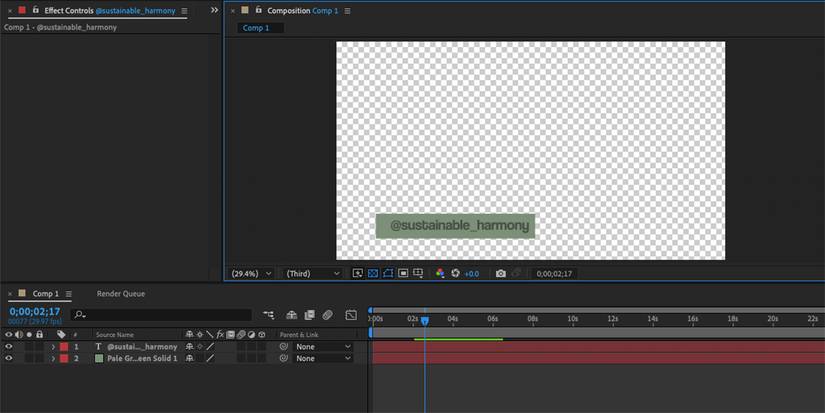Click the Parent & Link column header
Screen dimensions: 825x413
(299, 335)
